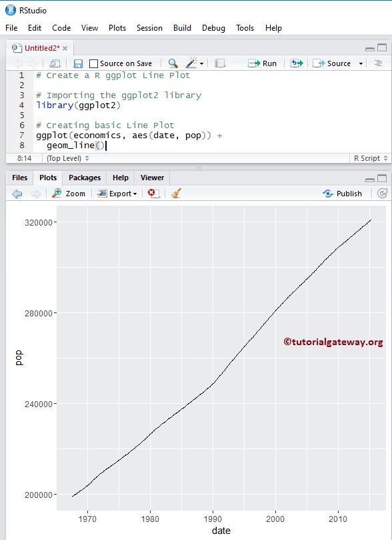Remove current plot with red X icon
The image size is (392, 540).
tap(153, 193)
